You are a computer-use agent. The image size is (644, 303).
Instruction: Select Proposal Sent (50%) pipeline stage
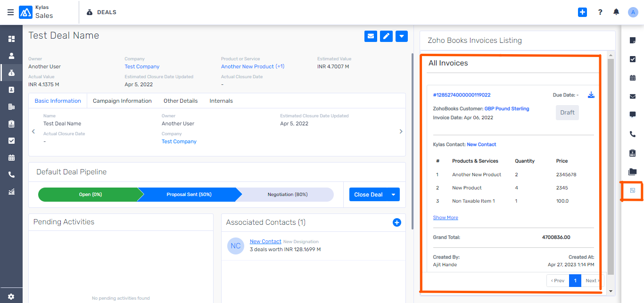tap(189, 195)
